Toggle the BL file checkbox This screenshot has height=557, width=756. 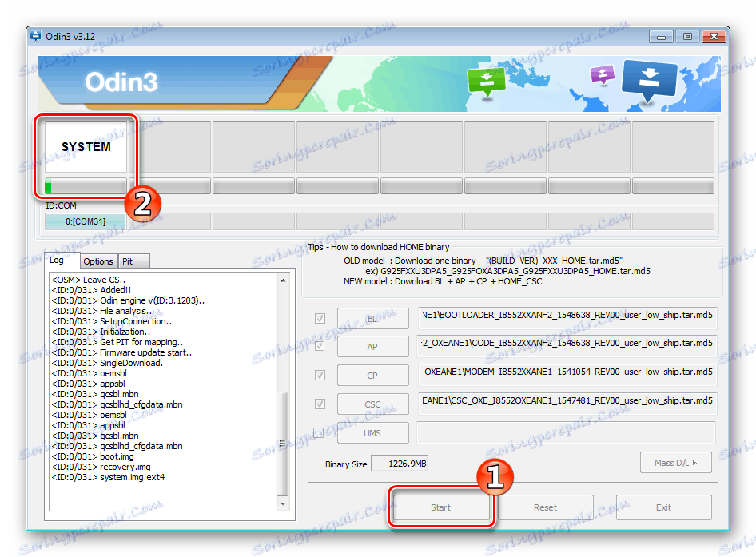point(320,318)
